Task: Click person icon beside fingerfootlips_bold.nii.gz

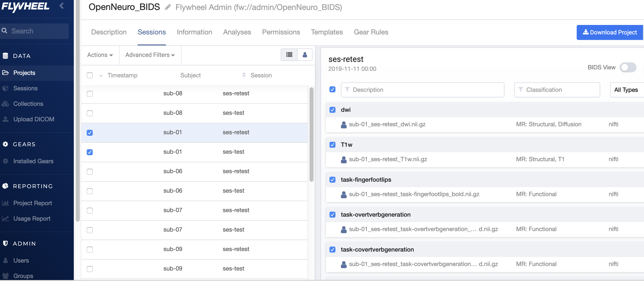Action: 344,195
